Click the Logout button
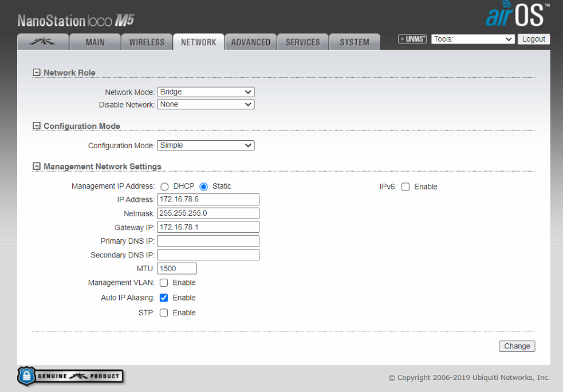The height and width of the screenshot is (392, 563). coord(534,39)
